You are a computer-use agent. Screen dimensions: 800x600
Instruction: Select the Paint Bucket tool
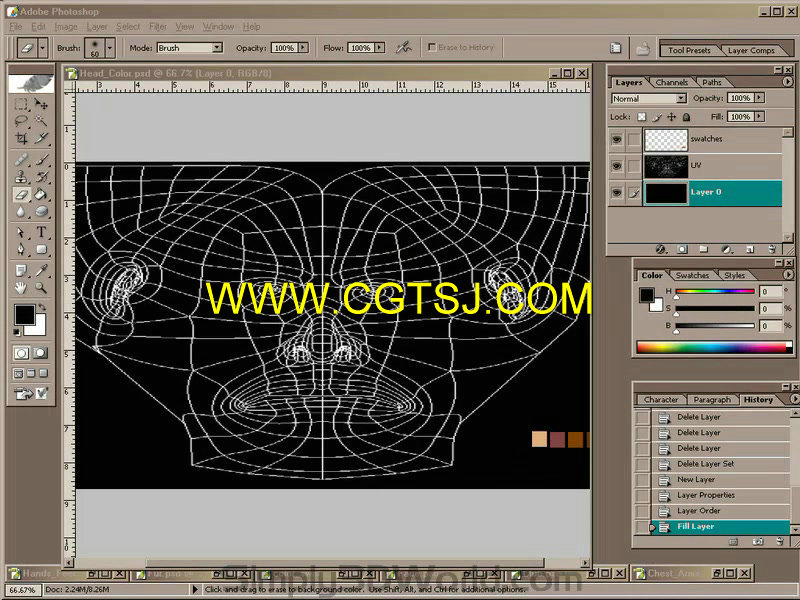coord(41,194)
